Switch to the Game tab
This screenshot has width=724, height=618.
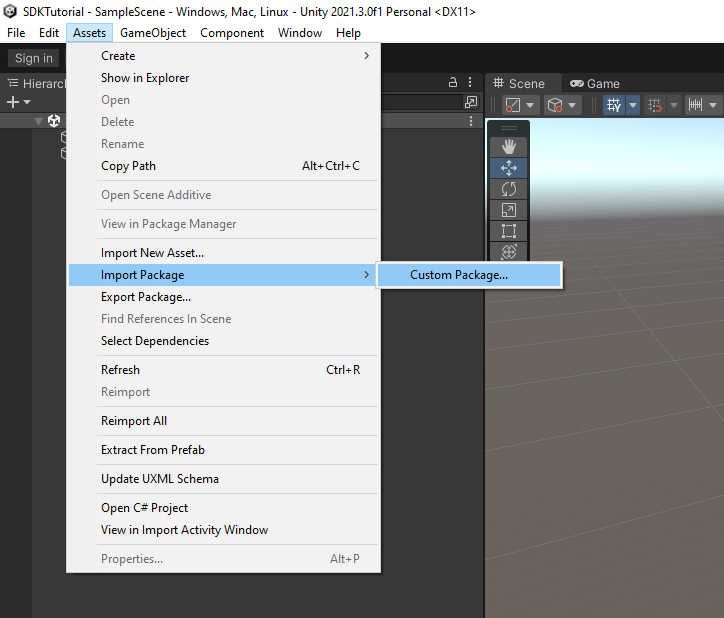click(x=595, y=84)
